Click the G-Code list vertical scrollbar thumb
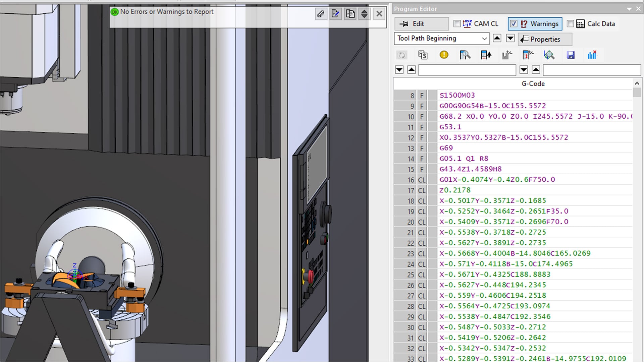Viewport: 644px width, 362px height. pos(637,93)
